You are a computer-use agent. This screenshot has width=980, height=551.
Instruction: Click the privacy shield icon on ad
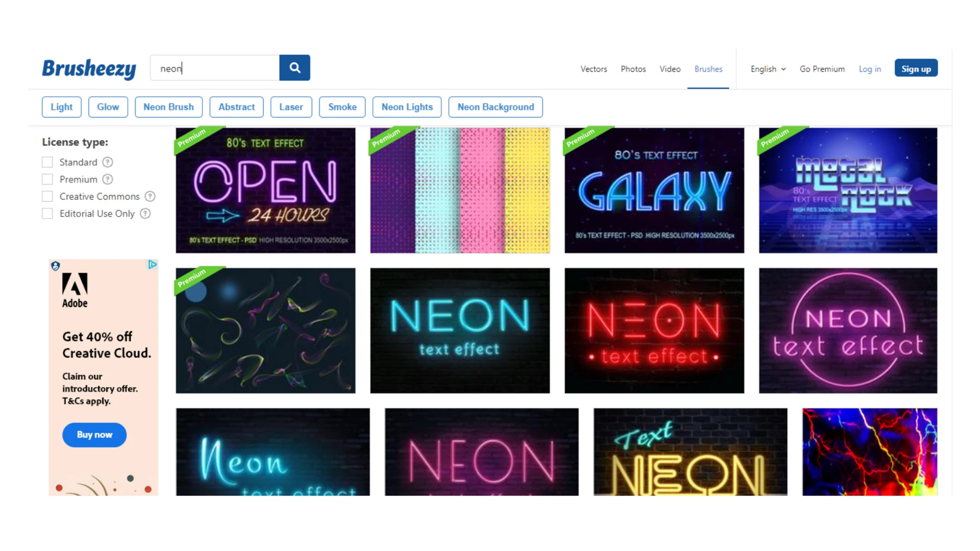click(55, 266)
